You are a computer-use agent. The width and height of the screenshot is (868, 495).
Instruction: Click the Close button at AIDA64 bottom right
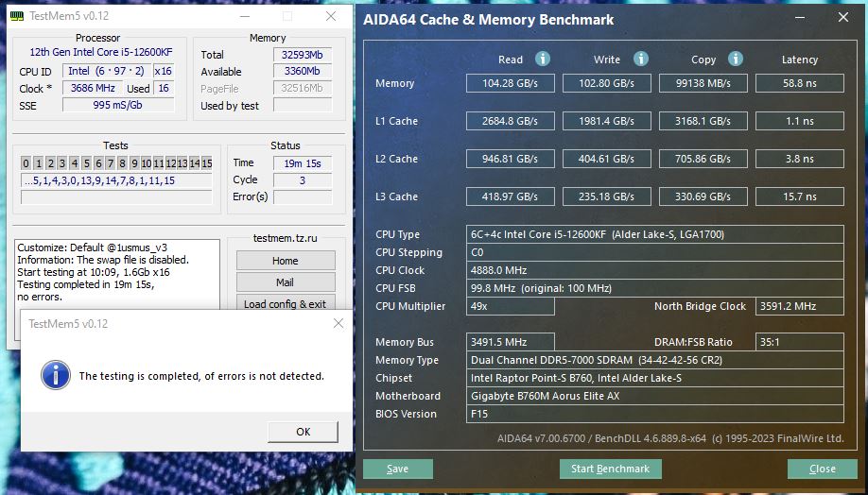(x=822, y=469)
